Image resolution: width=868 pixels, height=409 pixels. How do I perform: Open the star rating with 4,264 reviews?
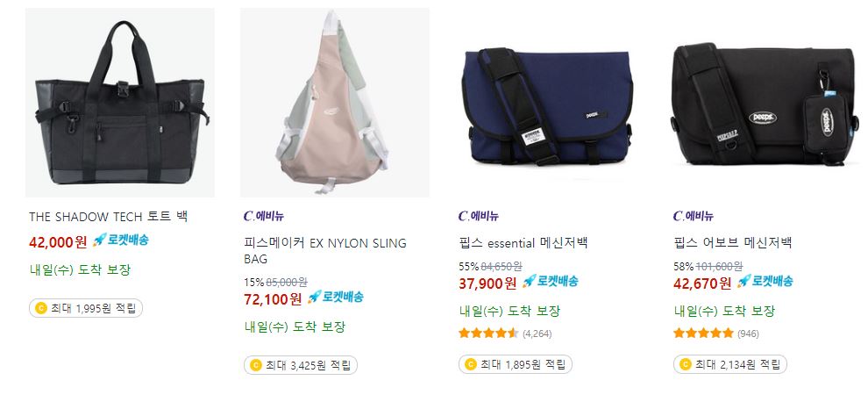point(505,334)
